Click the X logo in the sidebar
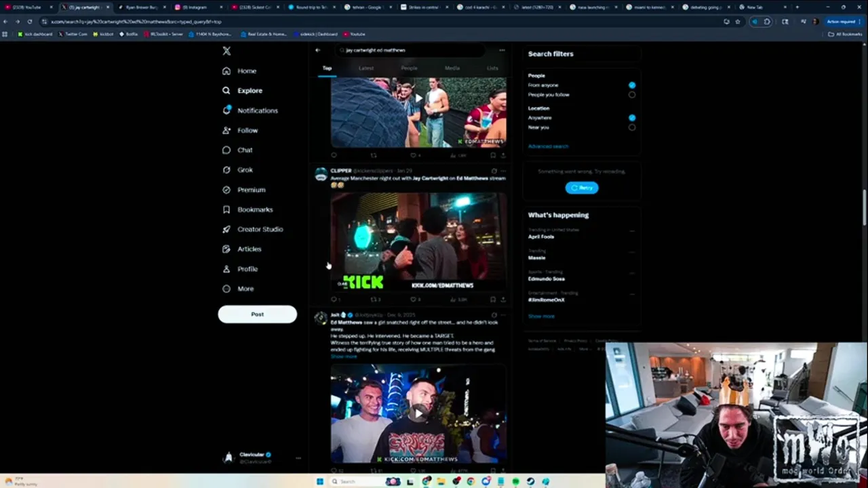Image resolution: width=868 pixels, height=488 pixels. point(226,51)
